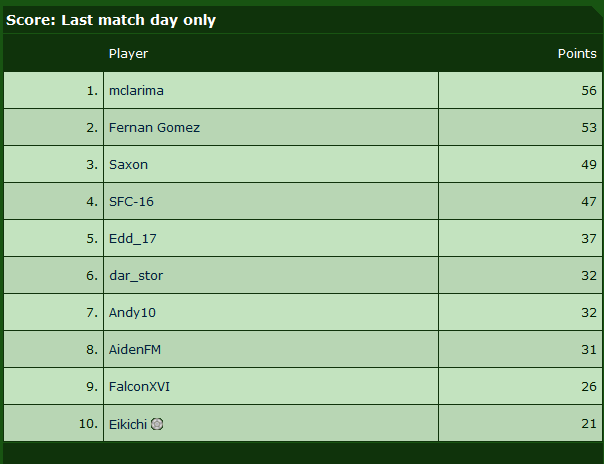The image size is (604, 464).
Task: Select player Saxon in third place
Action: click(x=128, y=164)
